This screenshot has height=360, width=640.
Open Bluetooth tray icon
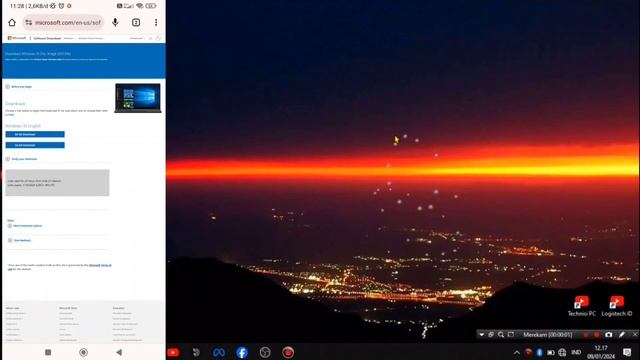(539, 352)
